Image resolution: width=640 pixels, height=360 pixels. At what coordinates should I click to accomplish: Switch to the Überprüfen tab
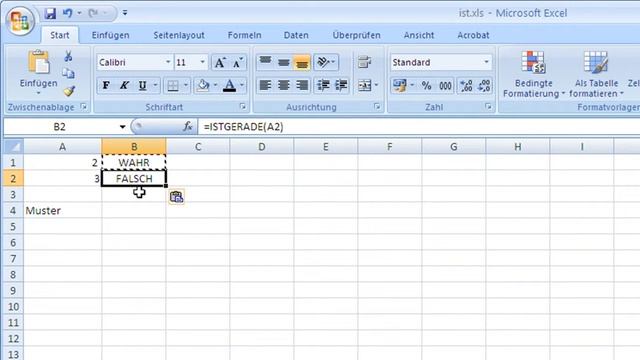click(356, 35)
